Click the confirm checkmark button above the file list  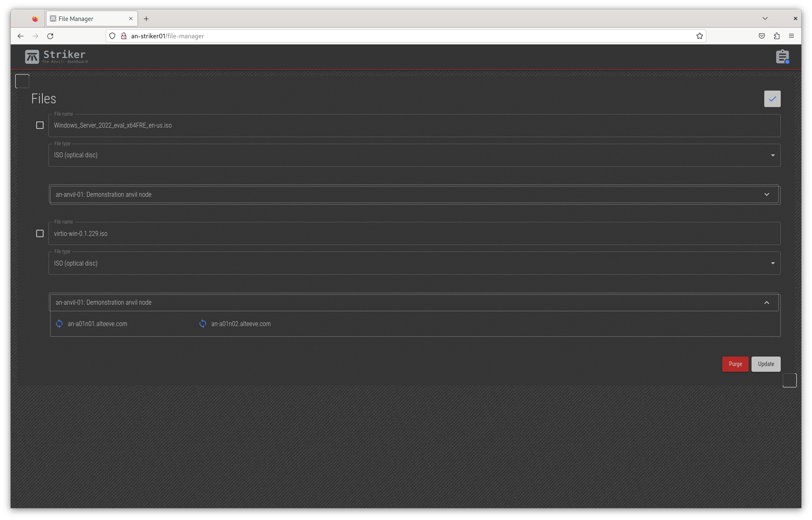772,99
